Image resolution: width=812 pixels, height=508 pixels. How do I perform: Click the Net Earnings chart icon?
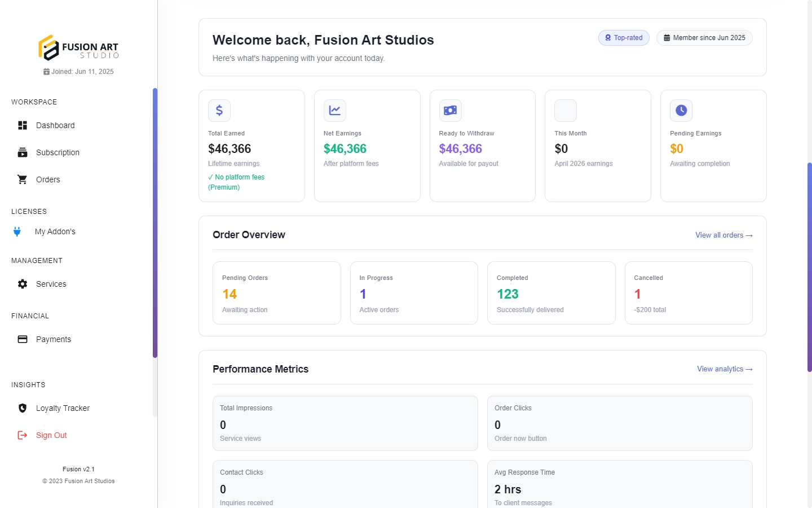[335, 111]
